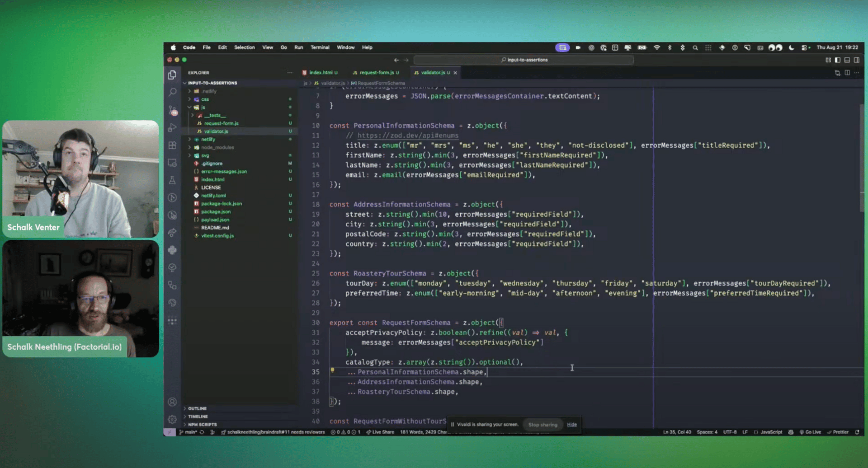Expand the NPM SCRIPTS section
This screenshot has height=468, width=868.
coord(202,425)
